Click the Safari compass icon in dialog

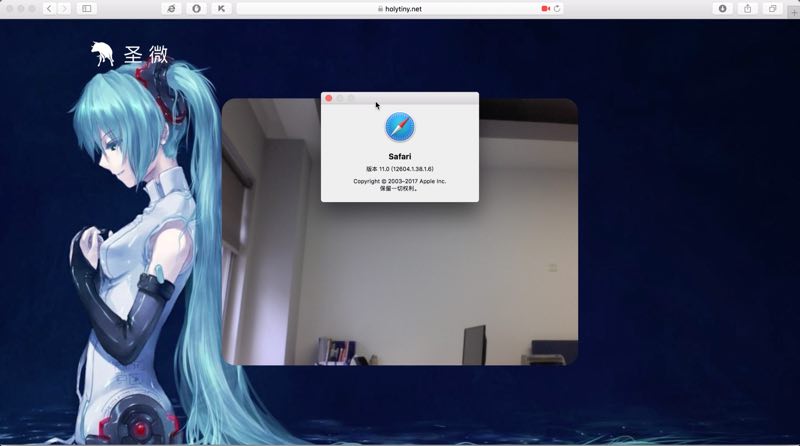(399, 127)
